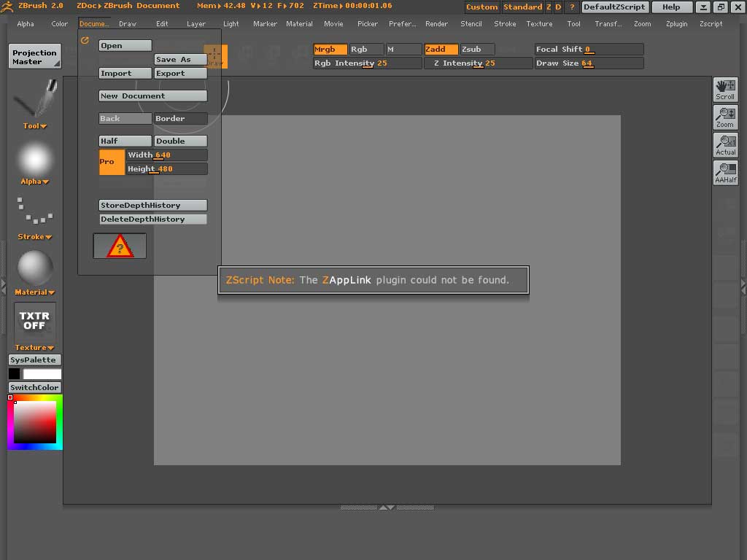
Task: Click the Save As button
Action: (181, 60)
